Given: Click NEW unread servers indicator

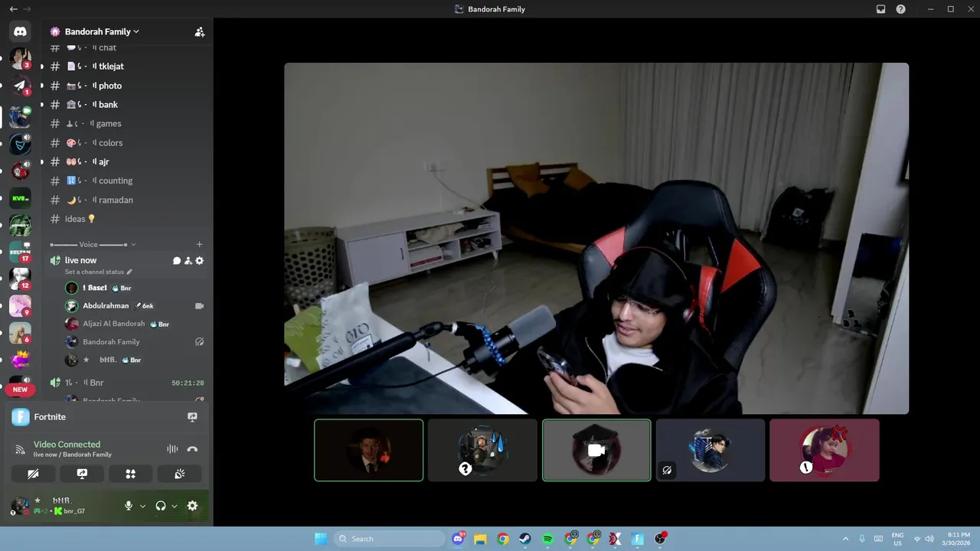Looking at the screenshot, I should [20, 390].
